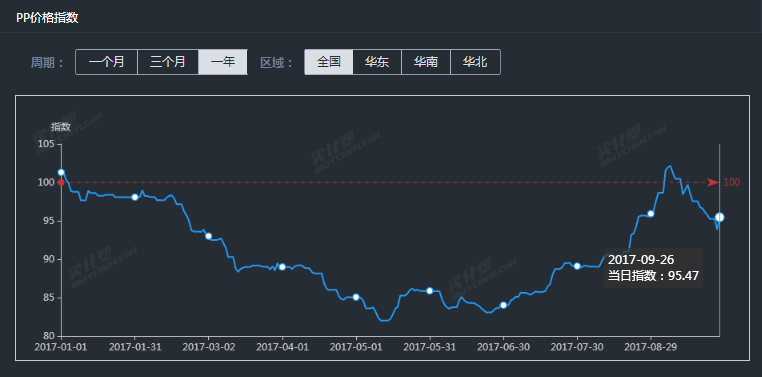762x377 pixels.
Task: Click the 2017-07-30 x-axis label
Action: pos(577,347)
